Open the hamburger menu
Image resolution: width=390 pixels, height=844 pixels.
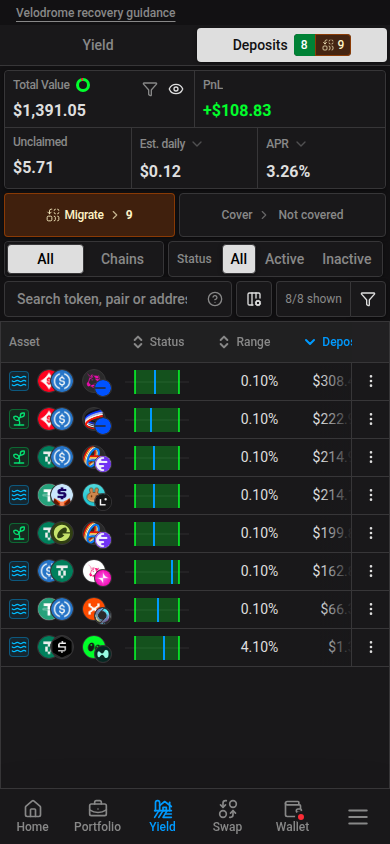click(x=358, y=817)
